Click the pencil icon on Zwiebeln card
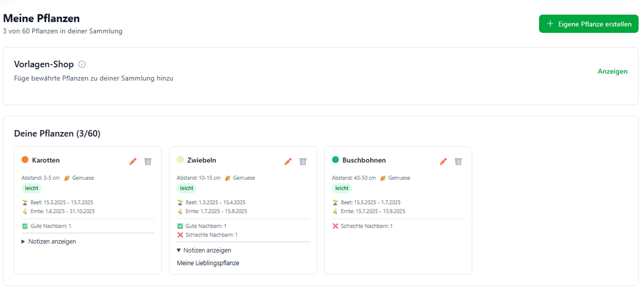Screen dimensions: 644x301 [288, 161]
